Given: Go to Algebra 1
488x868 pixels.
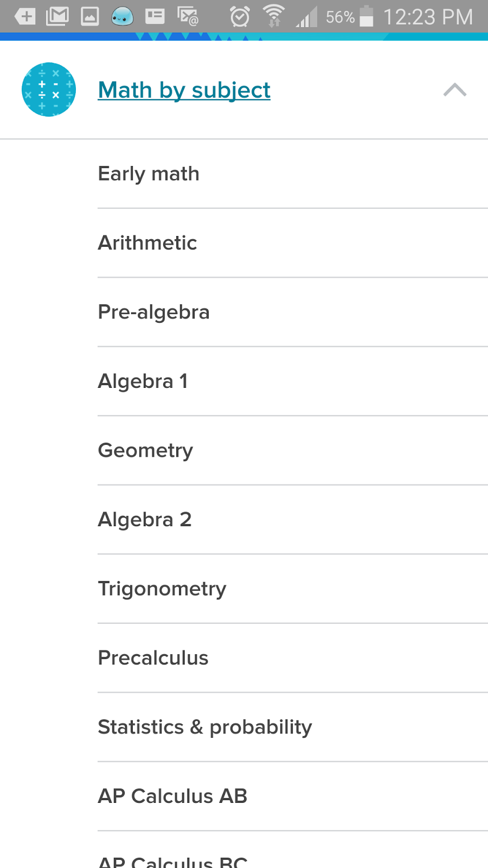Looking at the screenshot, I should coord(293,381).
